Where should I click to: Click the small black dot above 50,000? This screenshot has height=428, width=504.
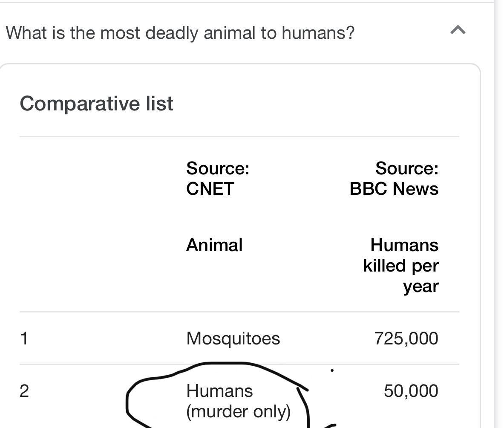point(332,370)
